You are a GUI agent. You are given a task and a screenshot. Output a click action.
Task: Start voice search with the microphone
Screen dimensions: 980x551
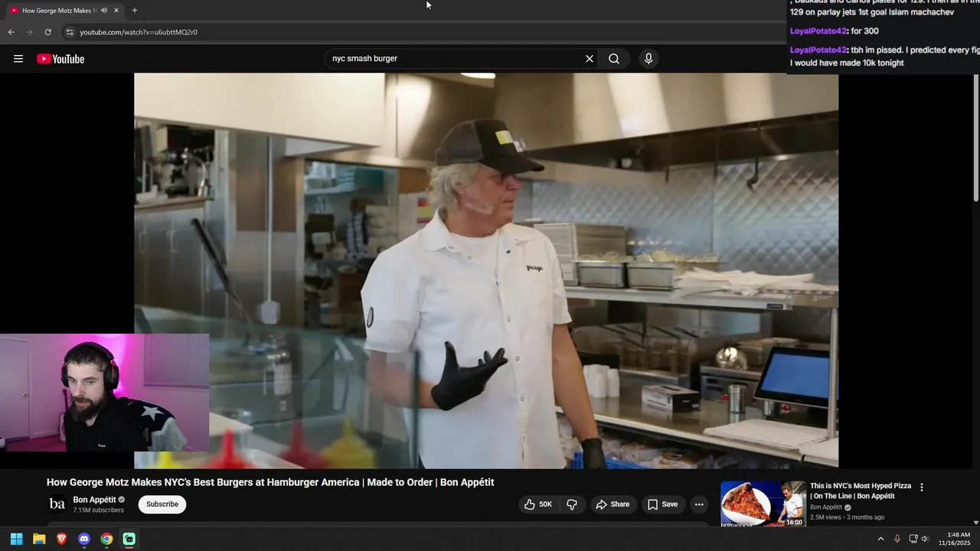pos(648,59)
